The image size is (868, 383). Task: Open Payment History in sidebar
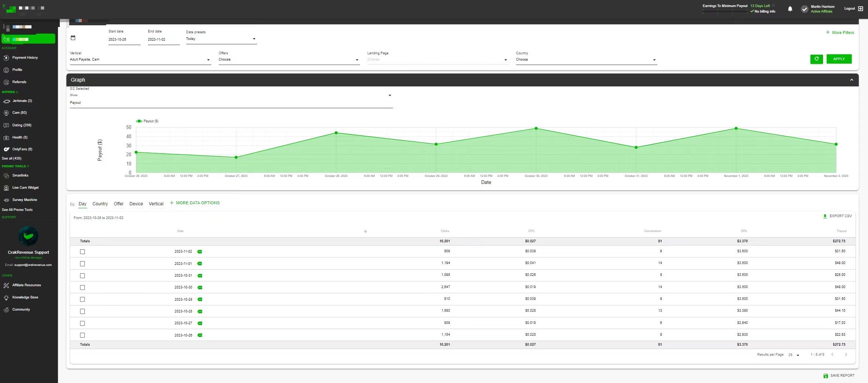(x=25, y=58)
